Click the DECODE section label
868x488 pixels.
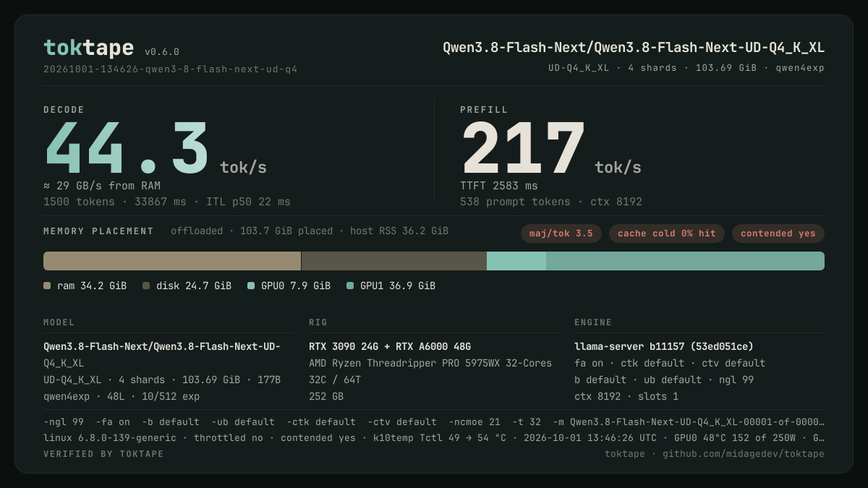click(x=64, y=110)
